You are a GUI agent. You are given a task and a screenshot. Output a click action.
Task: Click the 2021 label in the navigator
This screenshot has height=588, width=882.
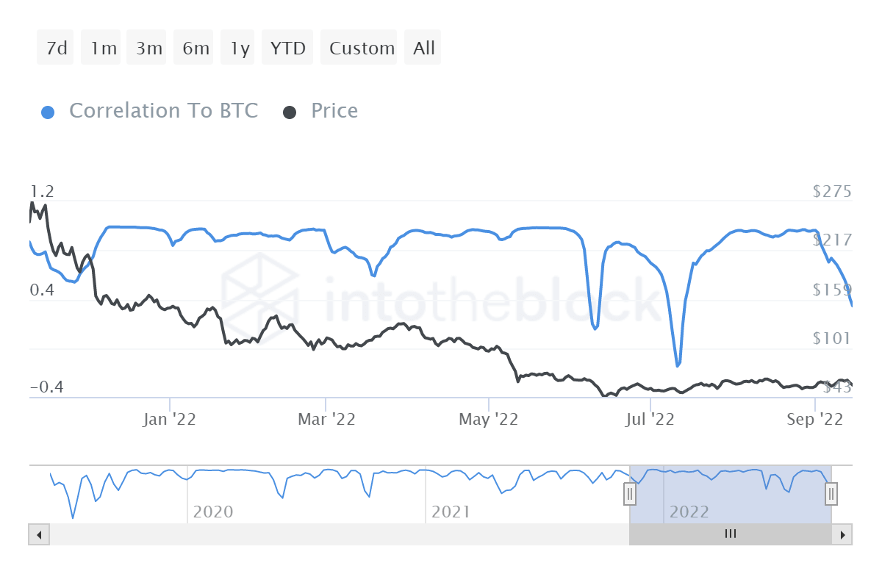pyautogui.click(x=451, y=512)
